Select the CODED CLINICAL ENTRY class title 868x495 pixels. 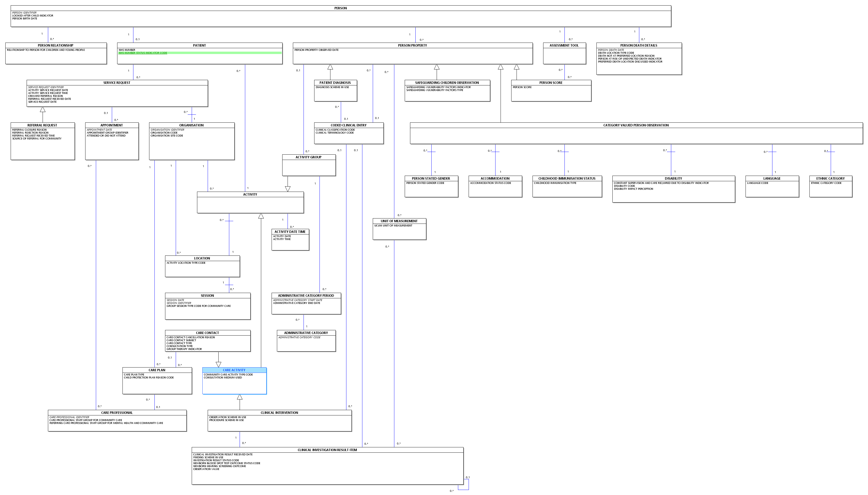(x=349, y=125)
